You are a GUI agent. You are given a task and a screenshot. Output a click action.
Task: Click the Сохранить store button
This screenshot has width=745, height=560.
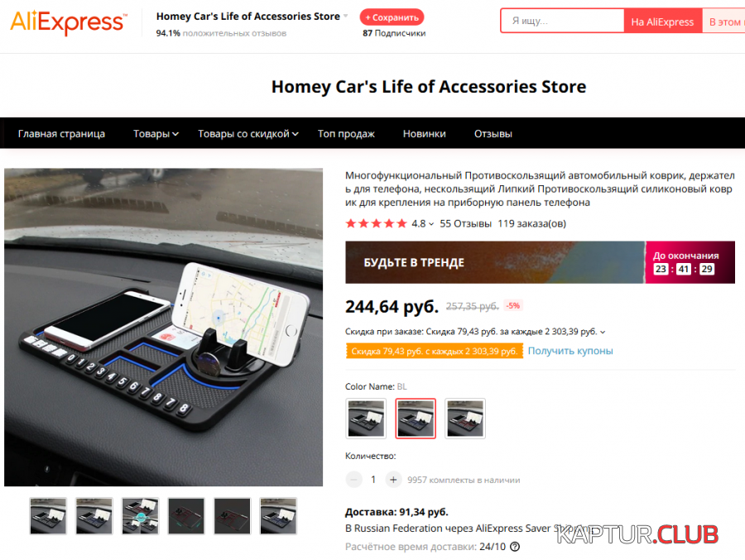(x=392, y=17)
